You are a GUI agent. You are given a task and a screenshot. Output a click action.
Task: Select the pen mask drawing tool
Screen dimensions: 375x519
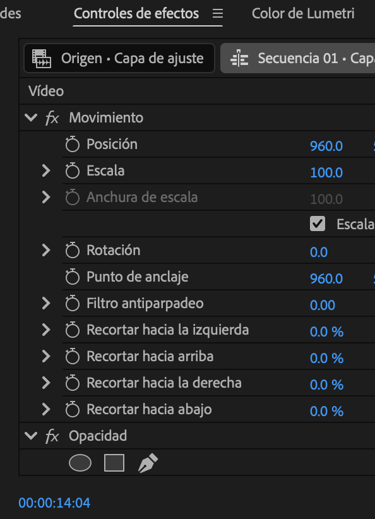pyautogui.click(x=148, y=463)
